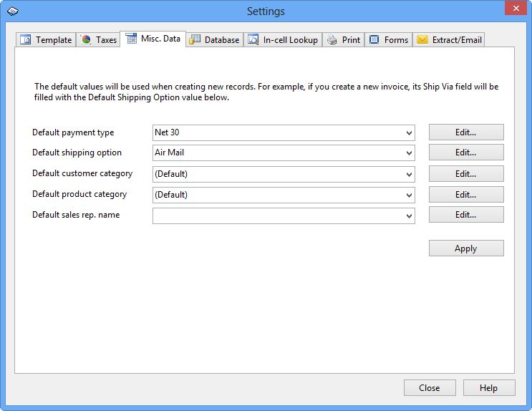532x411 pixels.
Task: Switch to the Print tab
Action: pyautogui.click(x=344, y=39)
